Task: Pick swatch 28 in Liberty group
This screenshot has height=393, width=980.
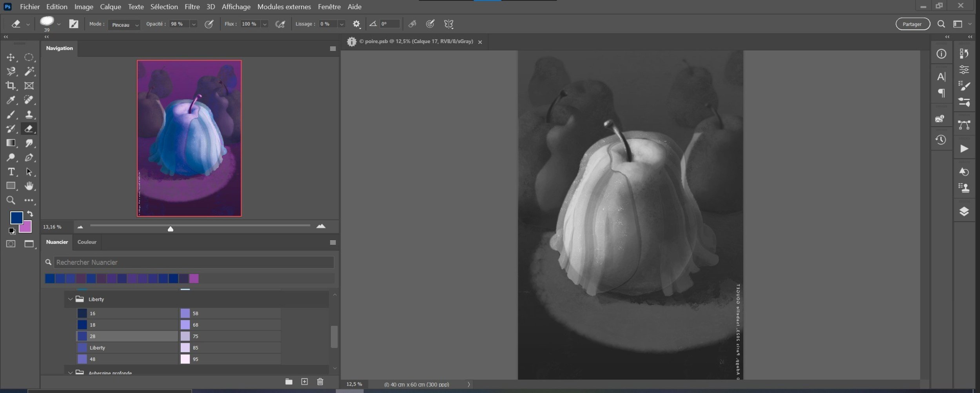Action: point(82,336)
